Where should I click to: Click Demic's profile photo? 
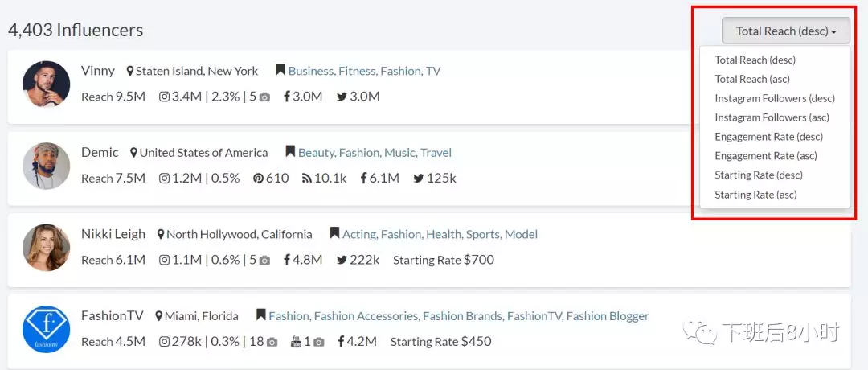(46, 166)
